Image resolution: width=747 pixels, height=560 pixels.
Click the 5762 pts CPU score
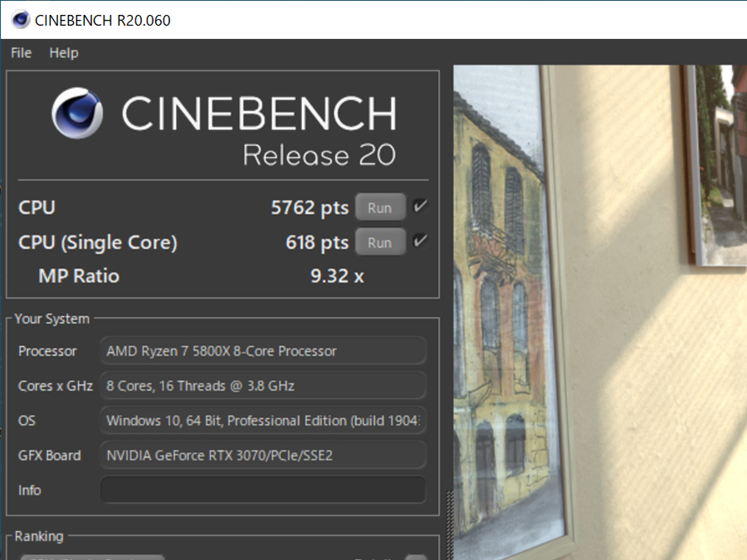point(310,207)
